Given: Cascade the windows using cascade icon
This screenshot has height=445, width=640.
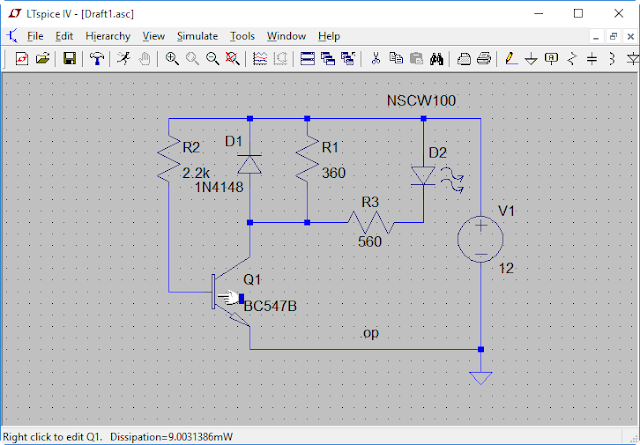Looking at the screenshot, I should [x=328, y=59].
